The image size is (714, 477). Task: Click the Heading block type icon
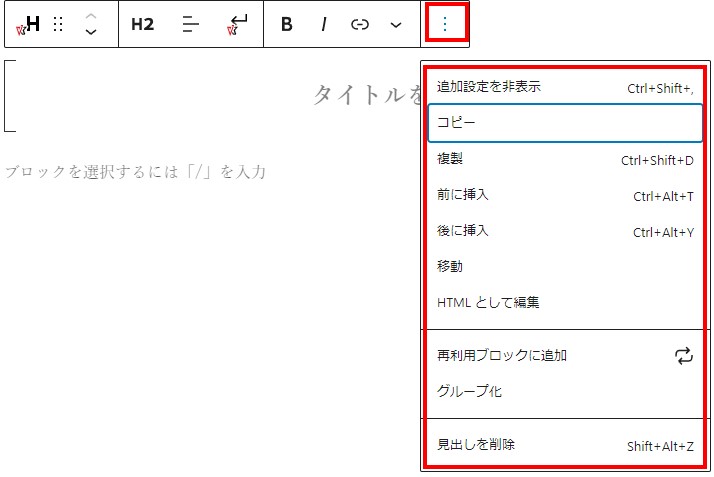click(31, 25)
